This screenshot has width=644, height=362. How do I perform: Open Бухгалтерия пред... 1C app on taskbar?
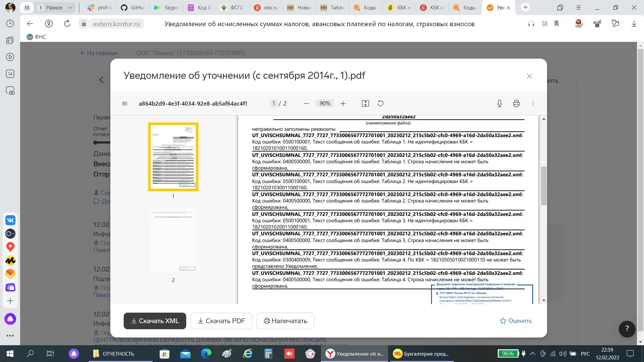click(x=421, y=354)
